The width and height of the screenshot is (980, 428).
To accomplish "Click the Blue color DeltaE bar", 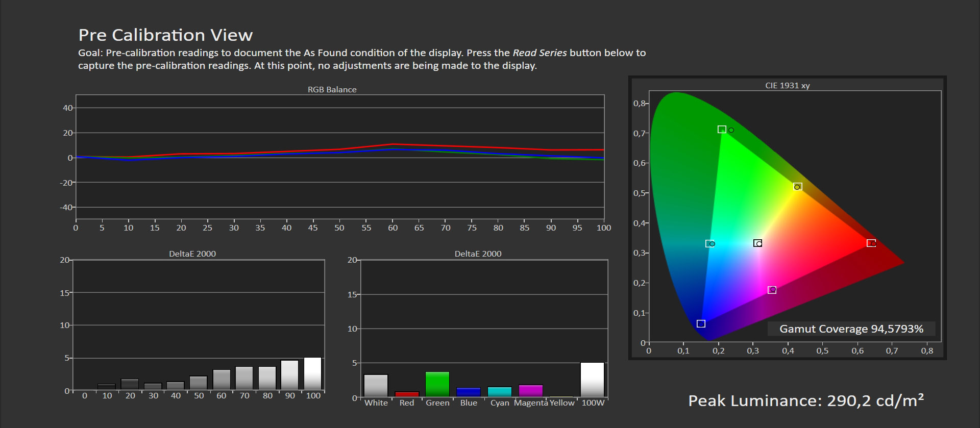I will click(469, 392).
